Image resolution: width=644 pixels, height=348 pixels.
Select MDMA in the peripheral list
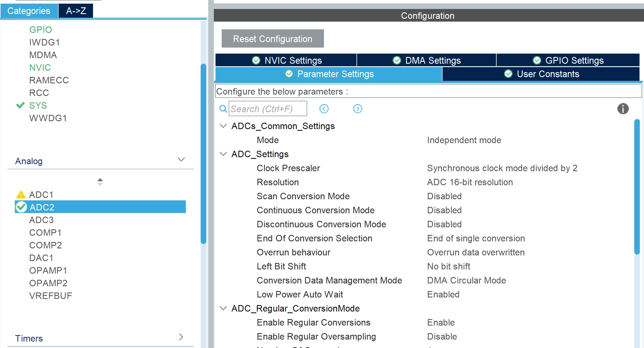point(43,55)
